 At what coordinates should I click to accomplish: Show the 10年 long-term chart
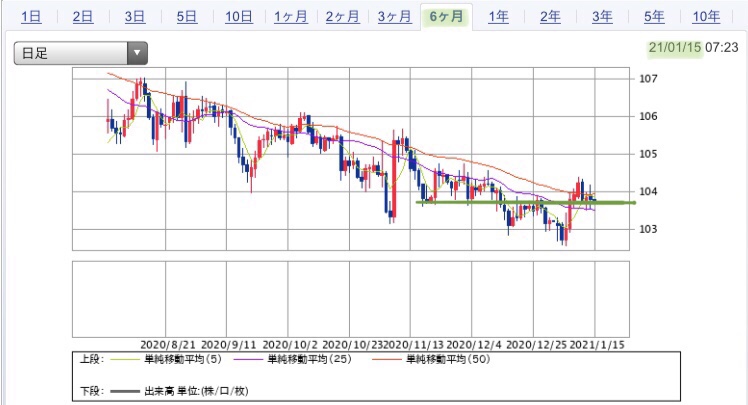pos(706,17)
